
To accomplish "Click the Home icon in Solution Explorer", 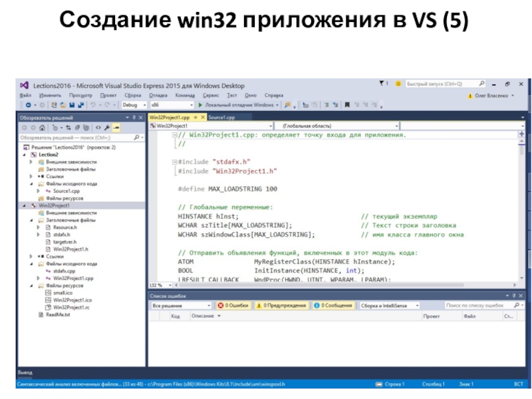I will pyautogui.click(x=42, y=127).
